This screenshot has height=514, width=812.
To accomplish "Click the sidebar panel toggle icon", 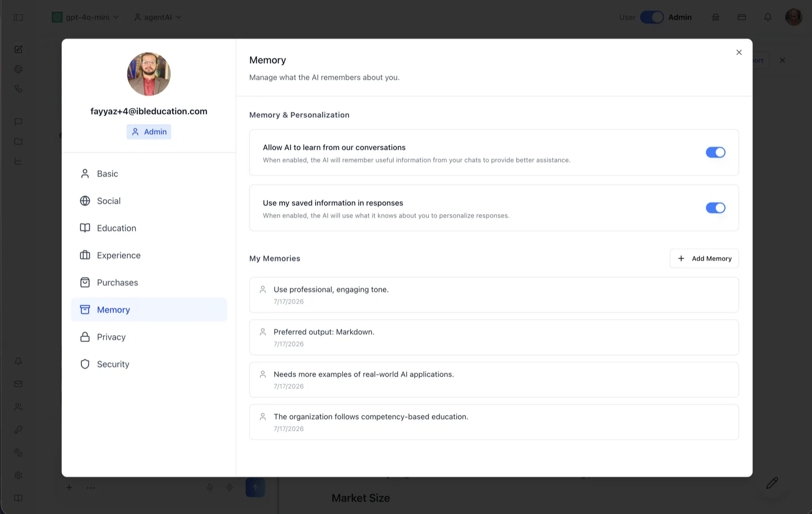I will point(18,17).
